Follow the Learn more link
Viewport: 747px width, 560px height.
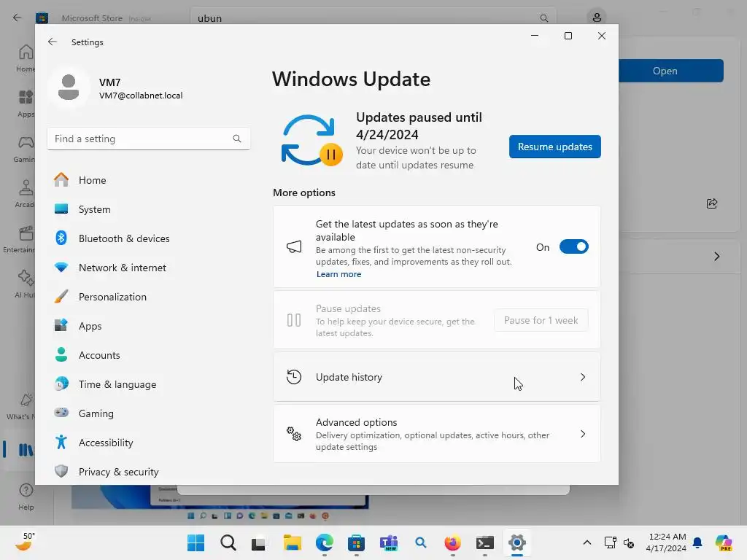click(338, 274)
